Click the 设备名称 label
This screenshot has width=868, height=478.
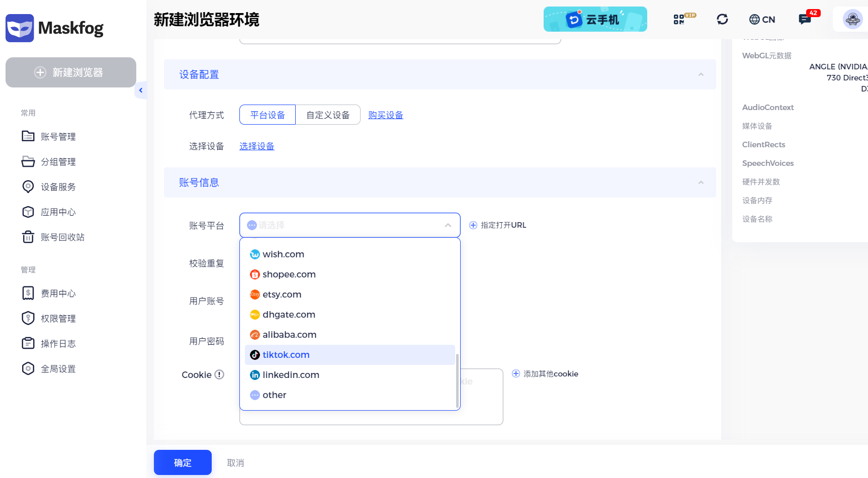(757, 219)
